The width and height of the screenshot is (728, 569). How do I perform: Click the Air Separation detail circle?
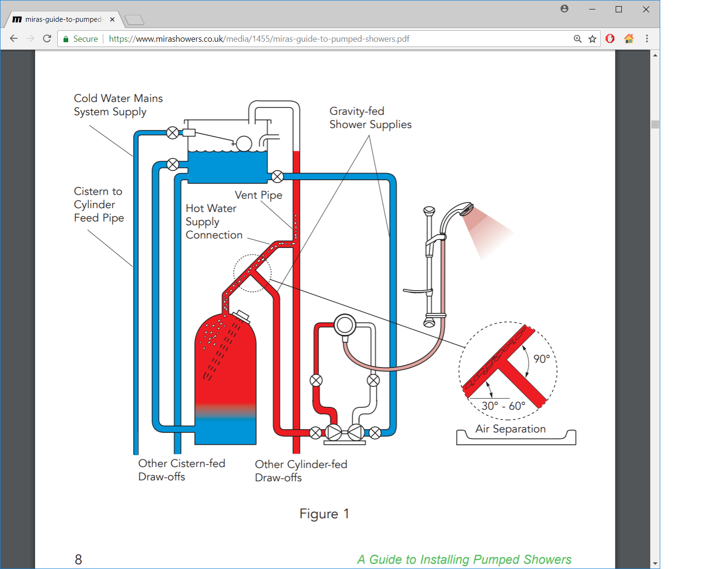coord(508,371)
